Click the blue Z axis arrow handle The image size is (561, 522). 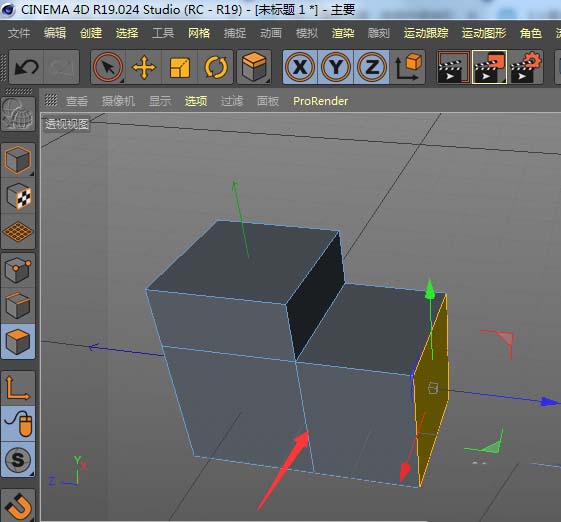coord(550,402)
